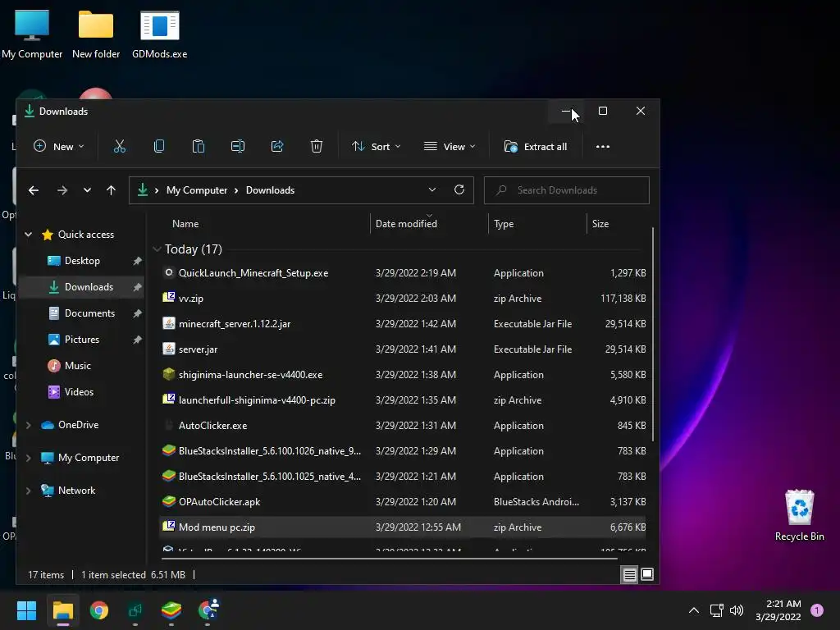The width and height of the screenshot is (840, 630).
Task: Go up one folder level arrow
Action: point(111,190)
